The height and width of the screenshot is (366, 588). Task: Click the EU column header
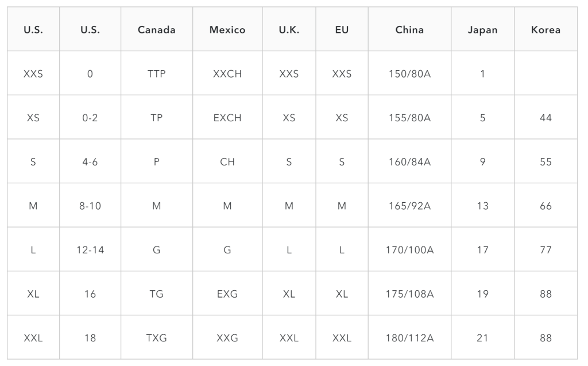(342, 30)
